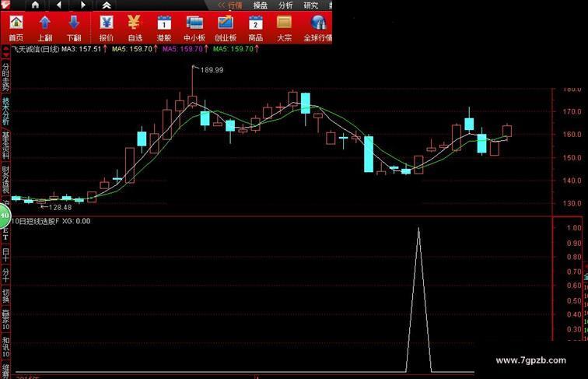588x379 pixels.
Task: Click the 飞天诚信(日线) stock title
Action: click(36, 49)
